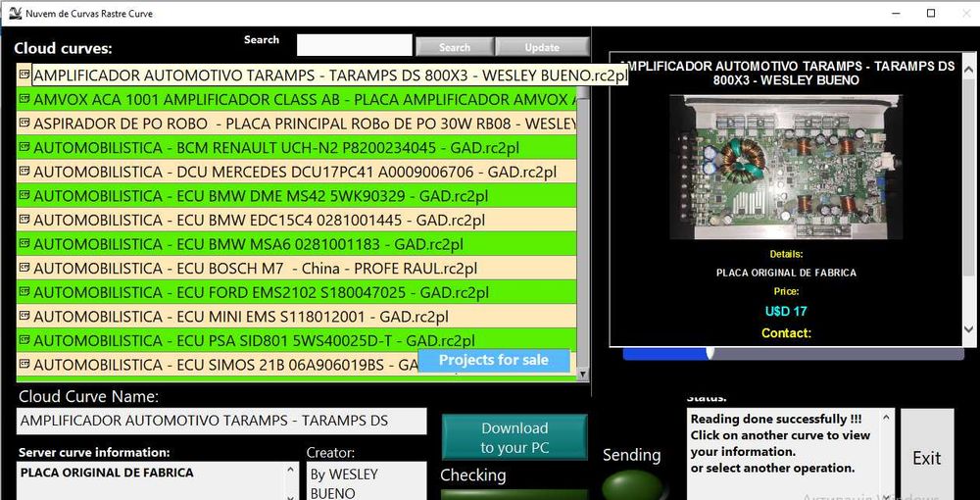Click the Cloud Curve Name field
This screenshot has height=500, width=980.
(x=221, y=421)
